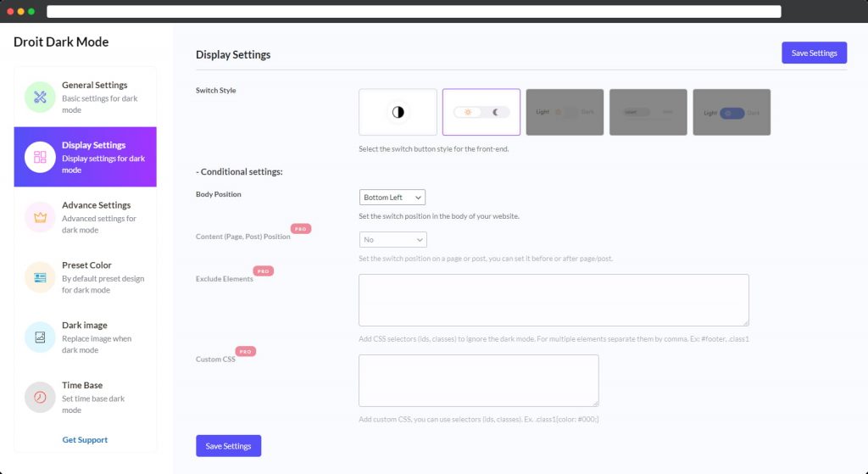The height and width of the screenshot is (474, 868).
Task: Select third locked Light/Dark switch style
Action: [x=565, y=112]
